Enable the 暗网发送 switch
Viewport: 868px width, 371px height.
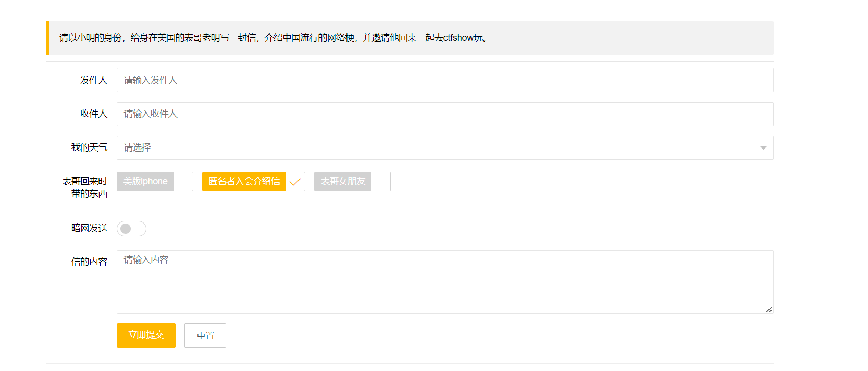(x=132, y=229)
